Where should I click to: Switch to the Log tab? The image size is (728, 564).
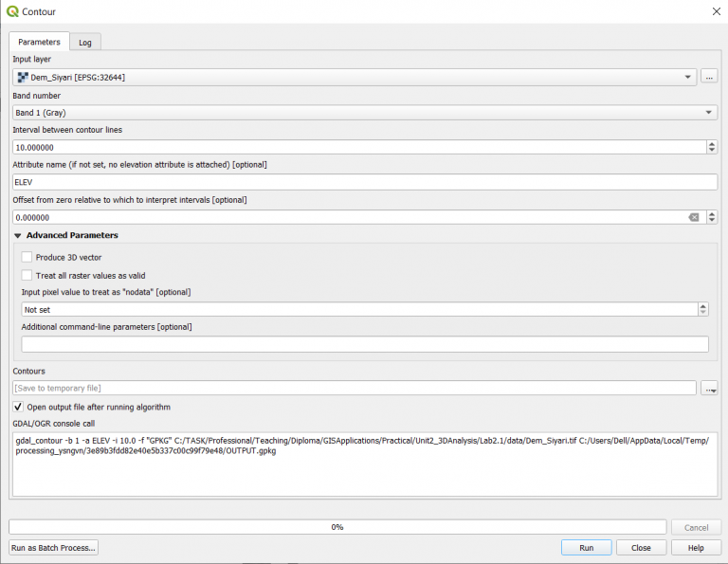point(85,43)
